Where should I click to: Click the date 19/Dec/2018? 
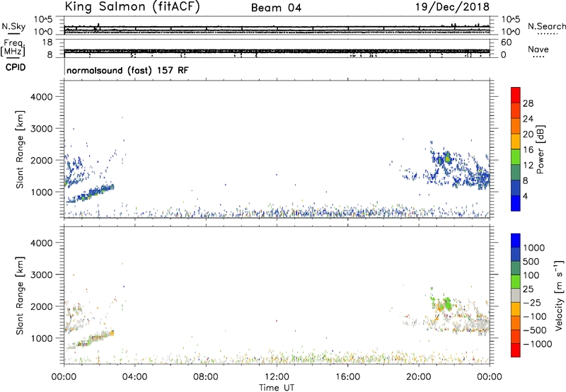pos(452,7)
